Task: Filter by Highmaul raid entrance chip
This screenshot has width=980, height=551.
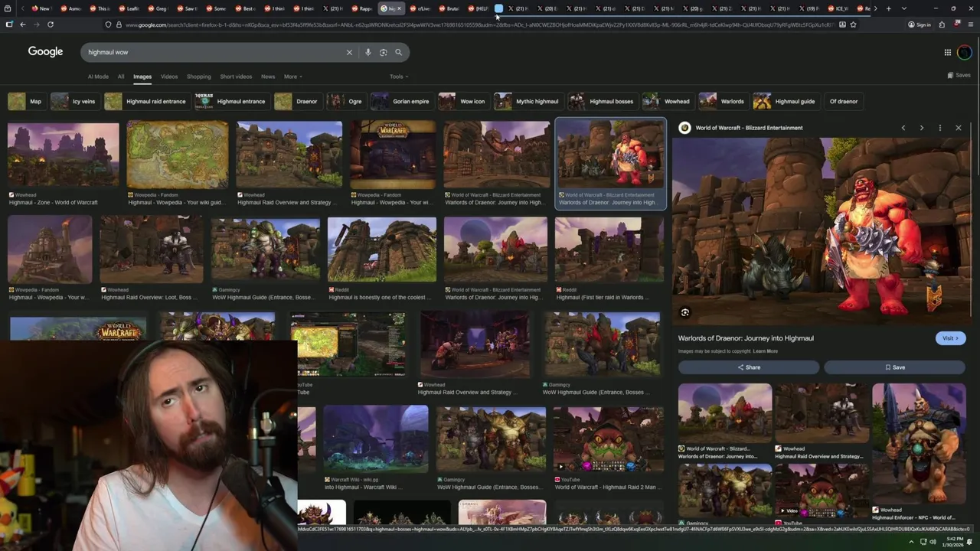Action: tap(147, 101)
